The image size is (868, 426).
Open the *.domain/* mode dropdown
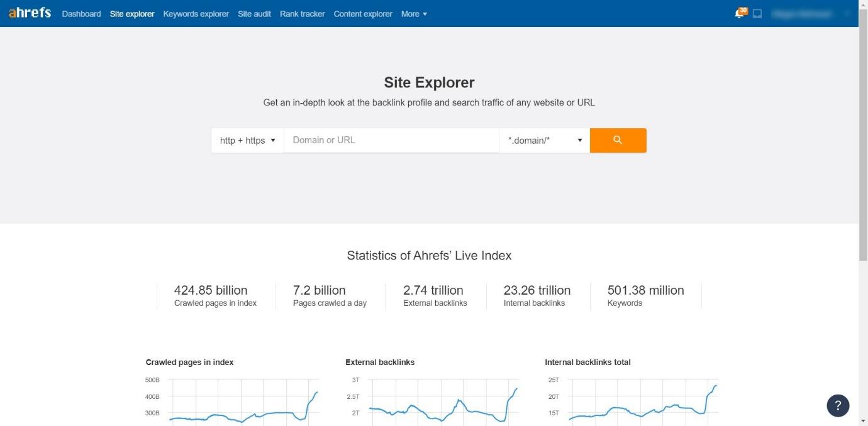tap(544, 140)
